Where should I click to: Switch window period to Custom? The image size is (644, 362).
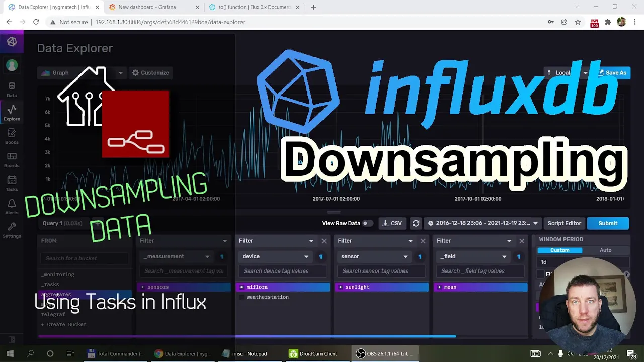(559, 250)
